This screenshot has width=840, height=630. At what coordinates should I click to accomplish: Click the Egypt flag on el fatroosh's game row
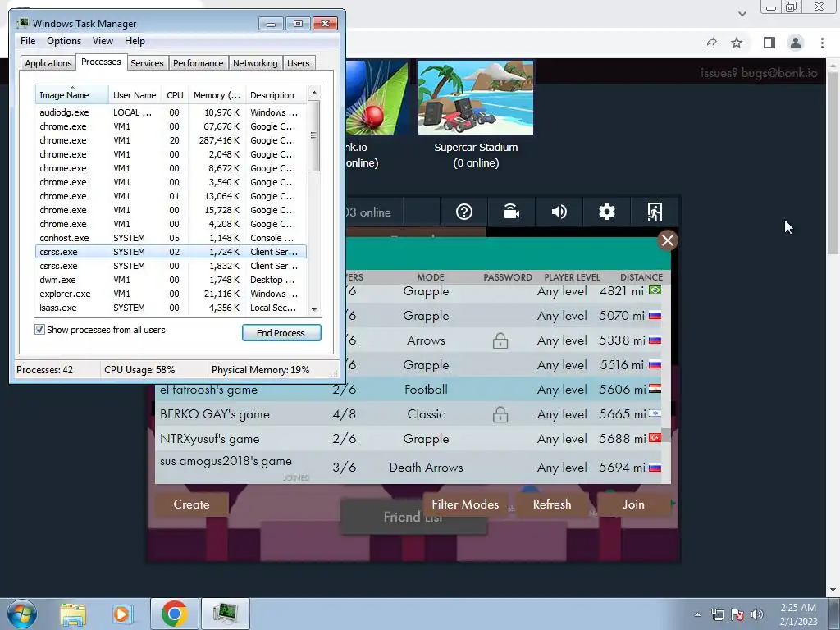(x=655, y=389)
